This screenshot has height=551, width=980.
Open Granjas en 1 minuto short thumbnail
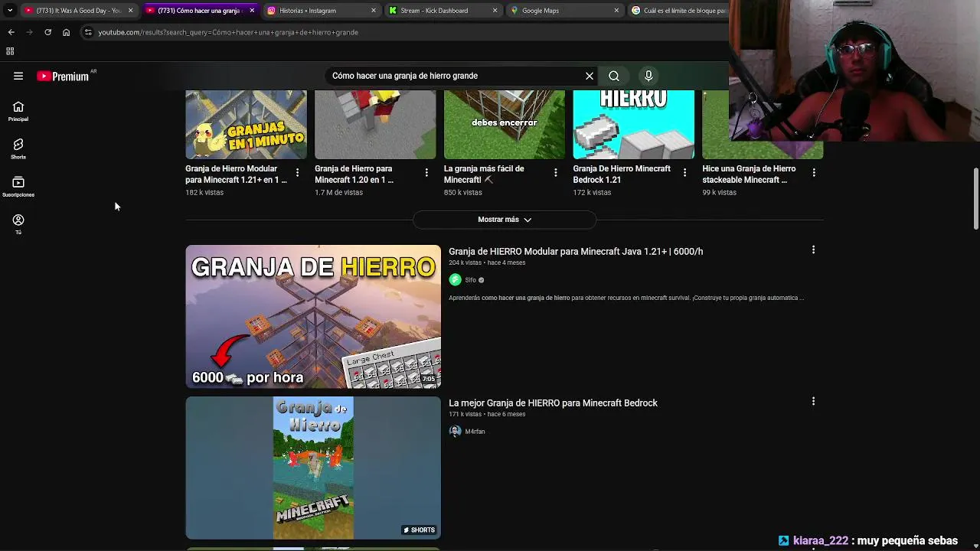pyautogui.click(x=246, y=125)
